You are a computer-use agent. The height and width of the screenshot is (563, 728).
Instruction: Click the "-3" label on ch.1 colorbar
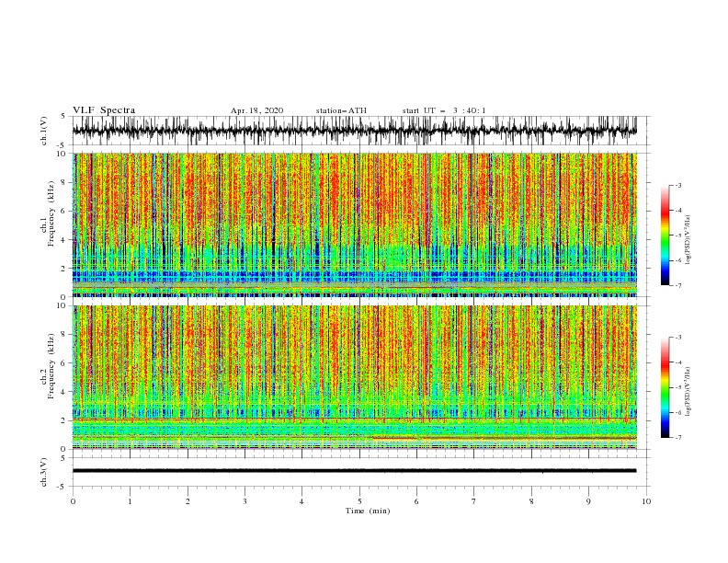(678, 185)
